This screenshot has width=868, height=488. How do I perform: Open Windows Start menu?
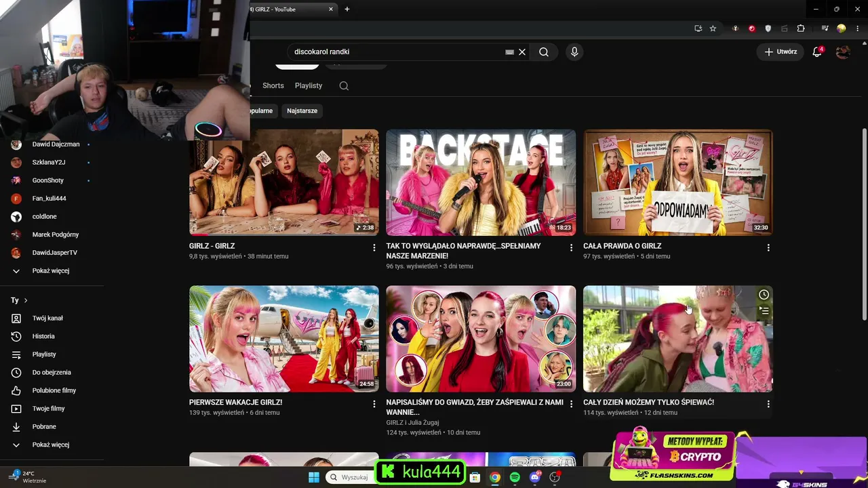pos(314,477)
